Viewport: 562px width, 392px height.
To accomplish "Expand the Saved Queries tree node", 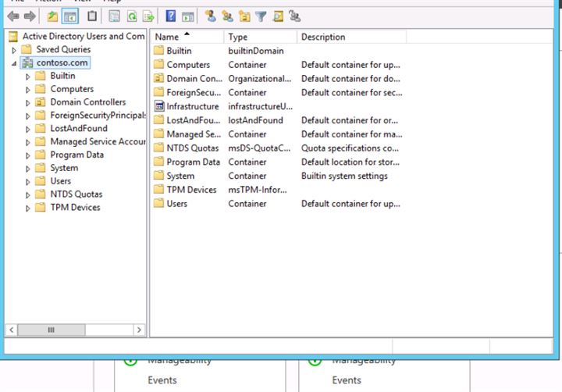I will (x=15, y=49).
